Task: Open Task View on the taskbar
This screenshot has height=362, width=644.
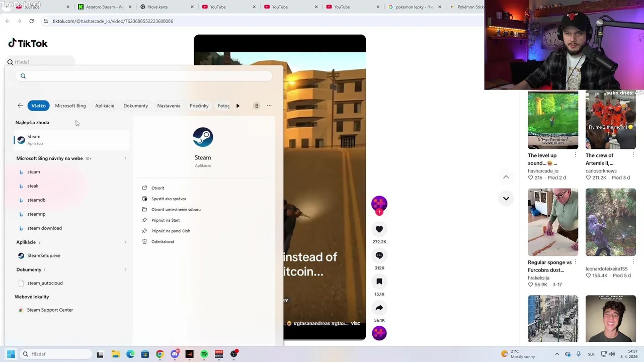Action: coord(100,354)
